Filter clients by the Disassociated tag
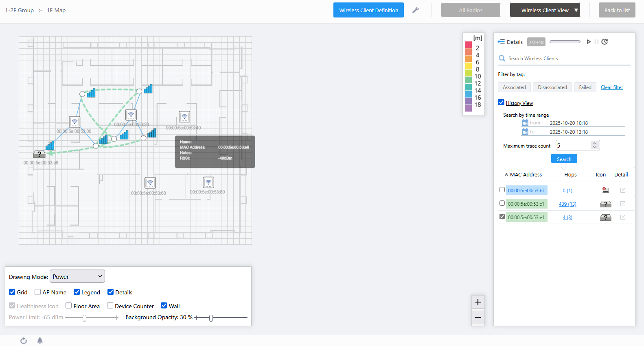This screenshot has width=644, height=346. point(552,87)
